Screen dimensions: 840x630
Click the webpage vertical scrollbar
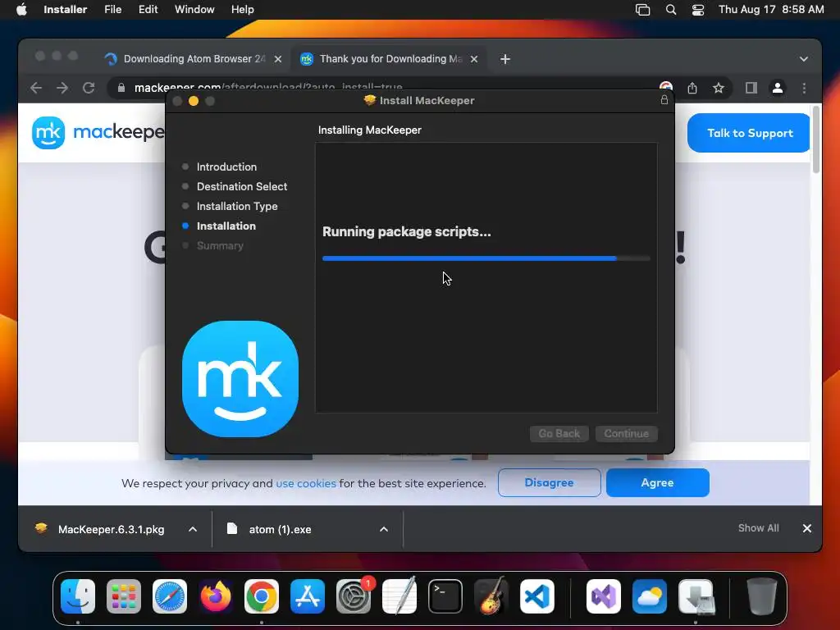pyautogui.click(x=816, y=139)
